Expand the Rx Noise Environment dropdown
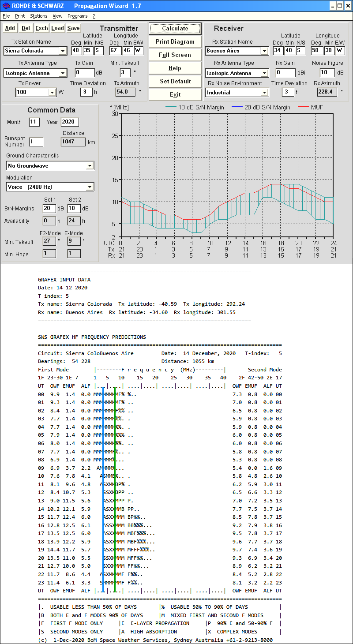 click(264, 93)
